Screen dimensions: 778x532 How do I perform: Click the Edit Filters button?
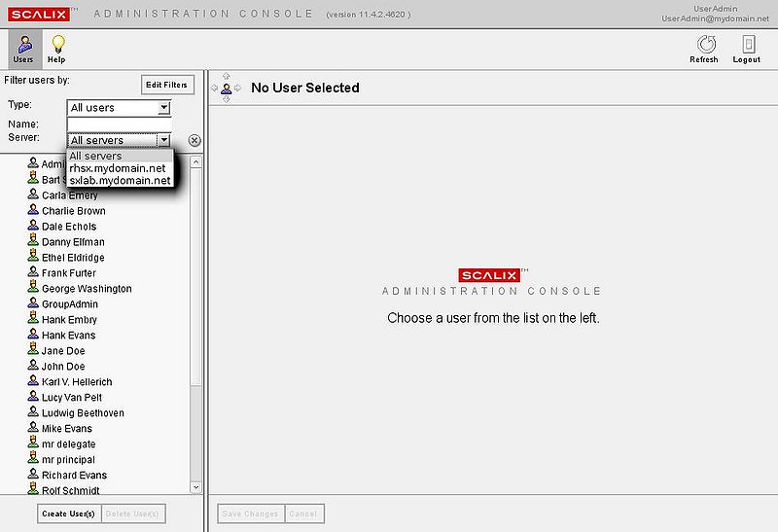coord(166,85)
